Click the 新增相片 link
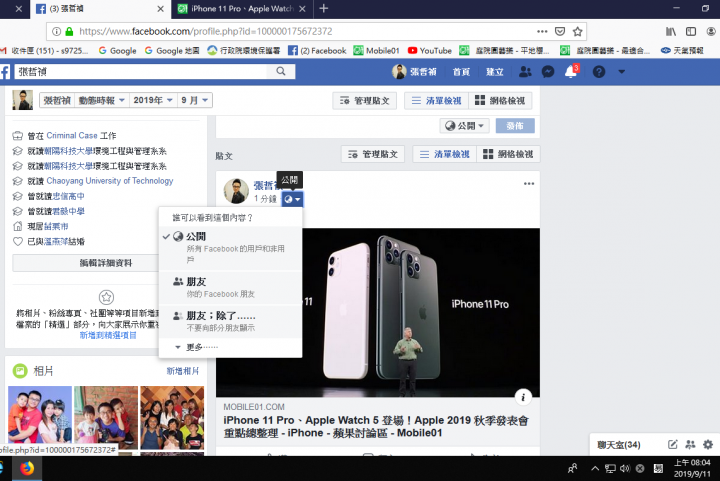Viewport: 720px width, 481px height. click(182, 371)
